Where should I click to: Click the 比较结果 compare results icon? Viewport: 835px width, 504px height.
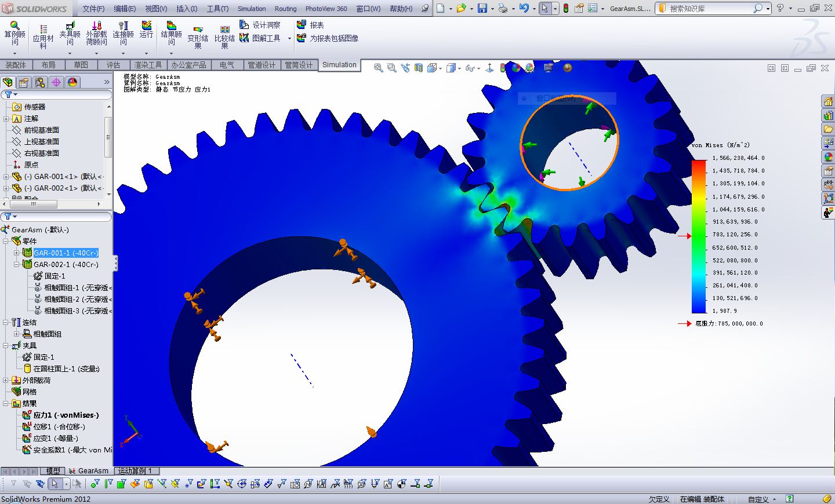225,37
